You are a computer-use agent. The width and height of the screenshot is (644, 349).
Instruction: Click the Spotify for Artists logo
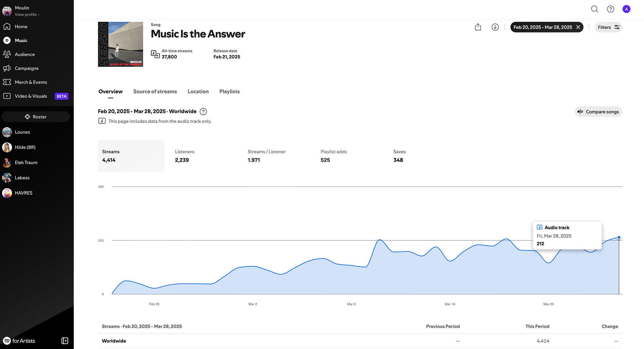click(19, 341)
